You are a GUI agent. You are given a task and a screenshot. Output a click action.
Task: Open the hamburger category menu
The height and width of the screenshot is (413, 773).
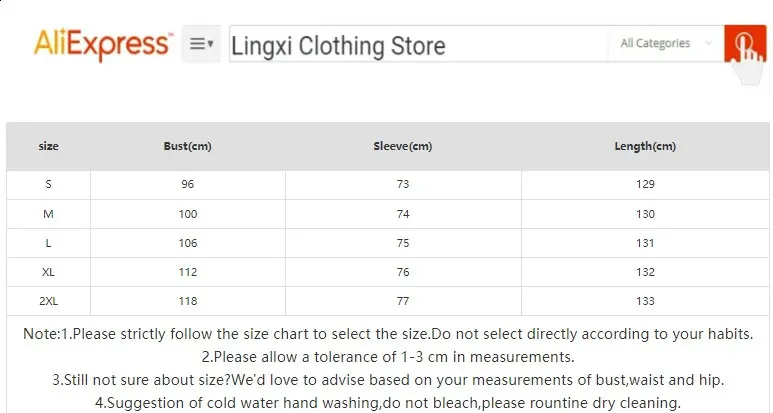(x=201, y=44)
